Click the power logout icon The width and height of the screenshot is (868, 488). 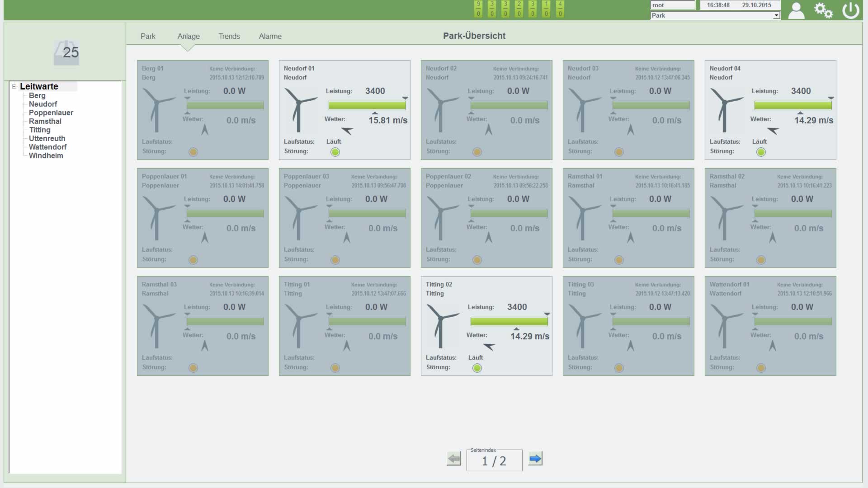pyautogui.click(x=850, y=10)
